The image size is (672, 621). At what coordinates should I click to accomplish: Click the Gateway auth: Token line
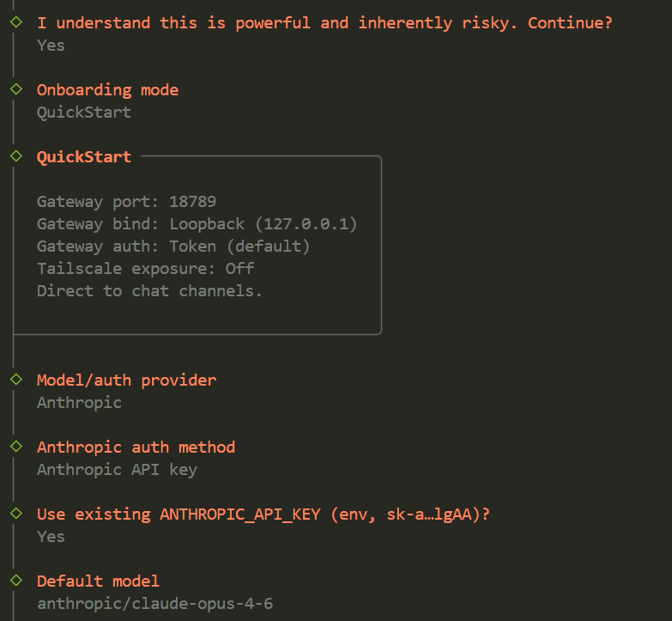pos(173,247)
